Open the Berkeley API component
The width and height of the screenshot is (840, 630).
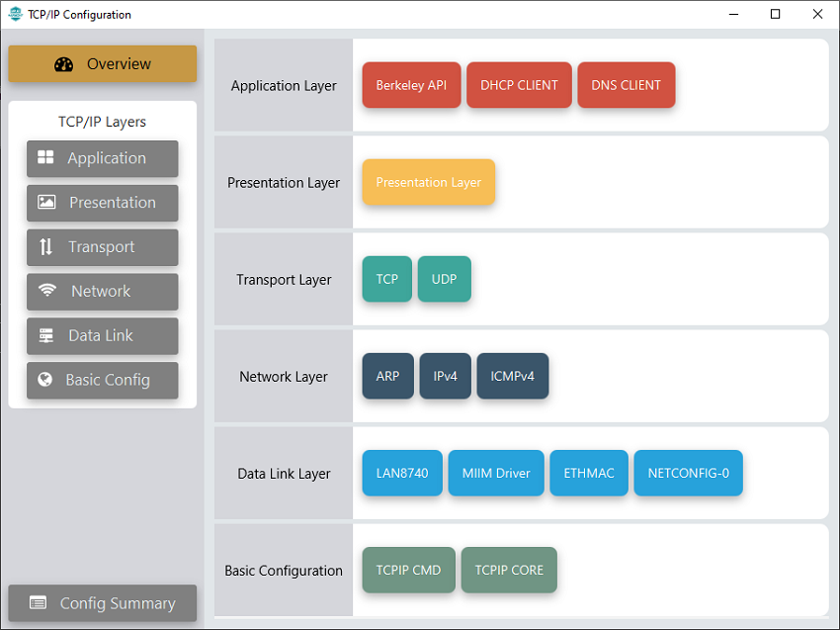411,85
